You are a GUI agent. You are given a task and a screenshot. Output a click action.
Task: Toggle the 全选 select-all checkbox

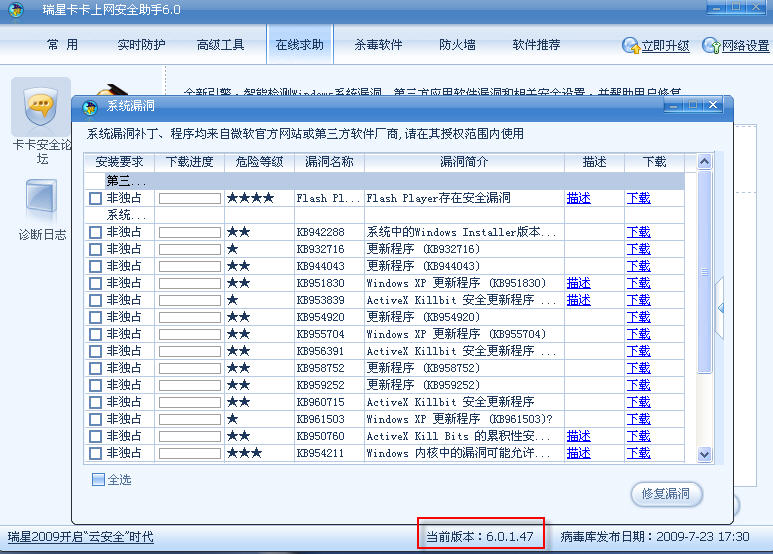[x=98, y=480]
